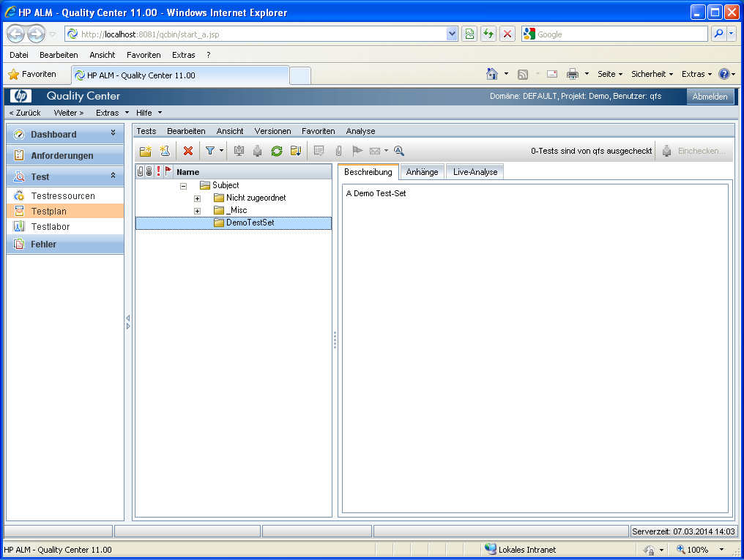Click the funnel filter icon

tap(210, 151)
